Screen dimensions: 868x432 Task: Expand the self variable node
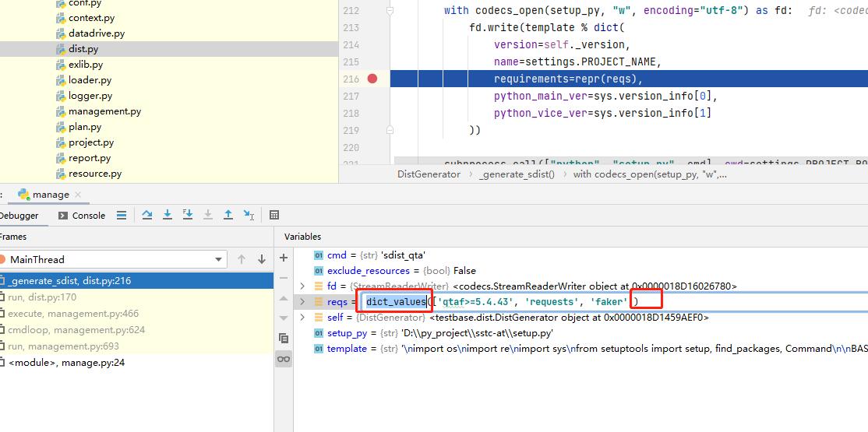coord(302,318)
